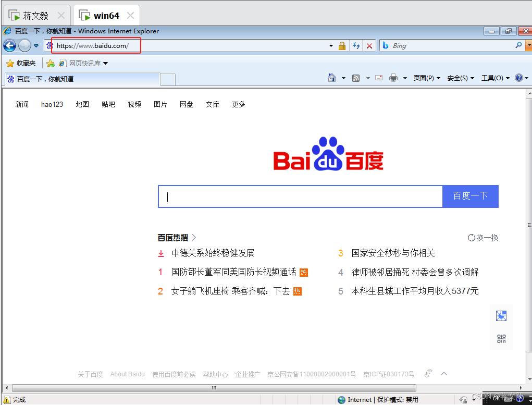The width and height of the screenshot is (532, 405).
Task: Open the 视频 link
Action: (134, 104)
